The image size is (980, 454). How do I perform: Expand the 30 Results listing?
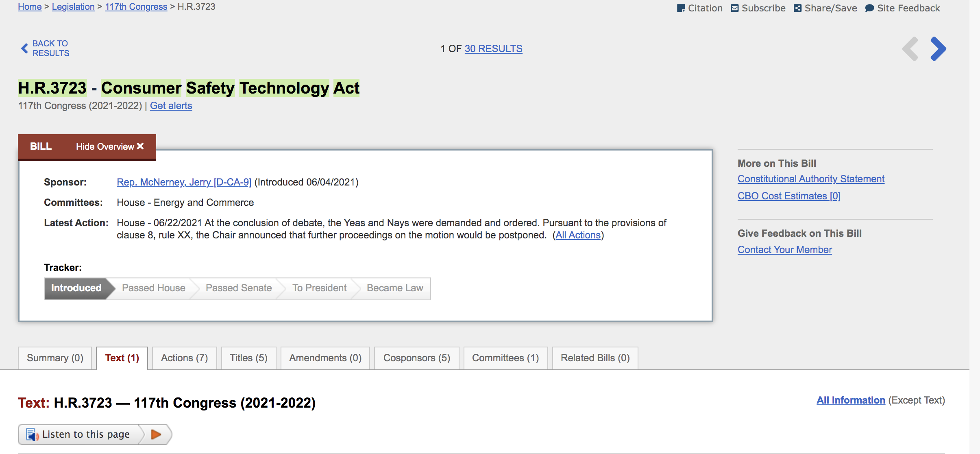tap(493, 48)
